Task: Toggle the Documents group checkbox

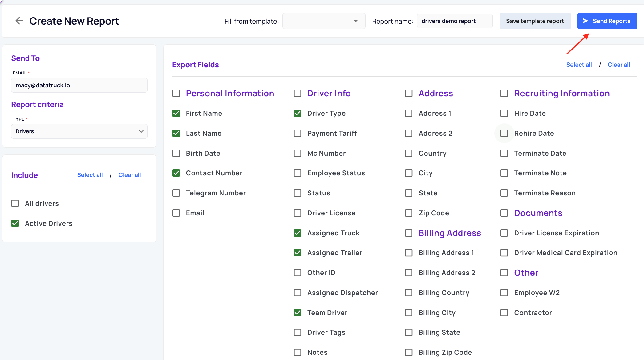Action: pyautogui.click(x=504, y=213)
